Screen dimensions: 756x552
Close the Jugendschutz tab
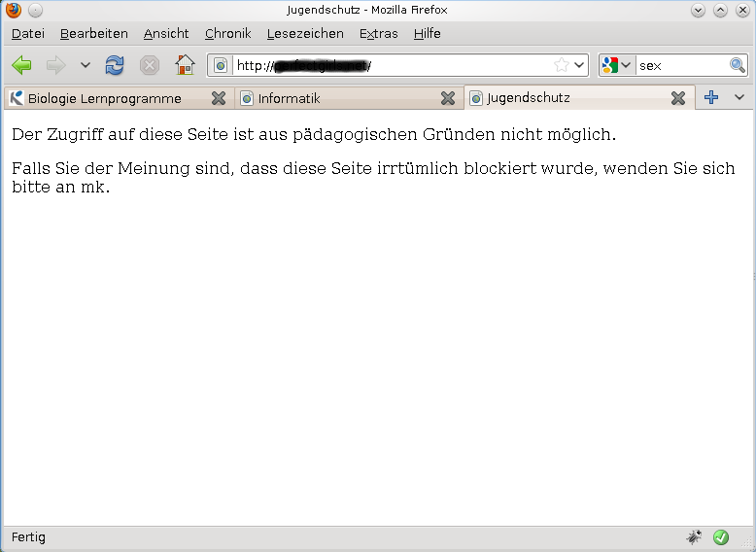(678, 98)
